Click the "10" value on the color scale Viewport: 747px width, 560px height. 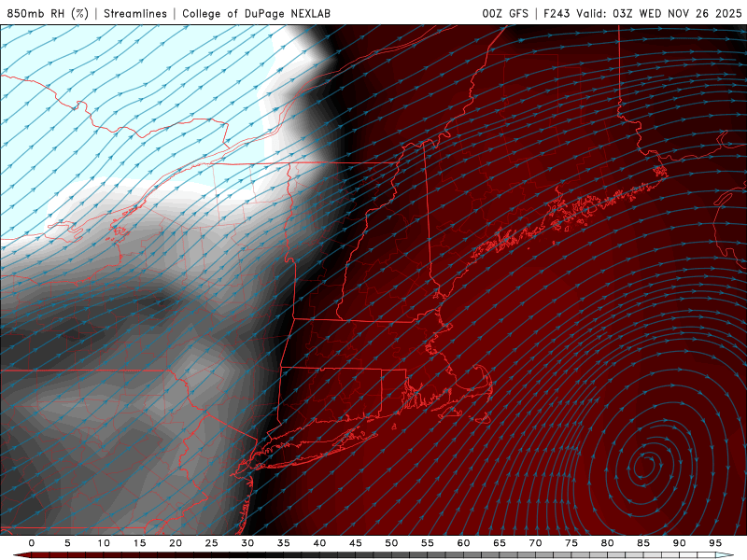pos(104,543)
